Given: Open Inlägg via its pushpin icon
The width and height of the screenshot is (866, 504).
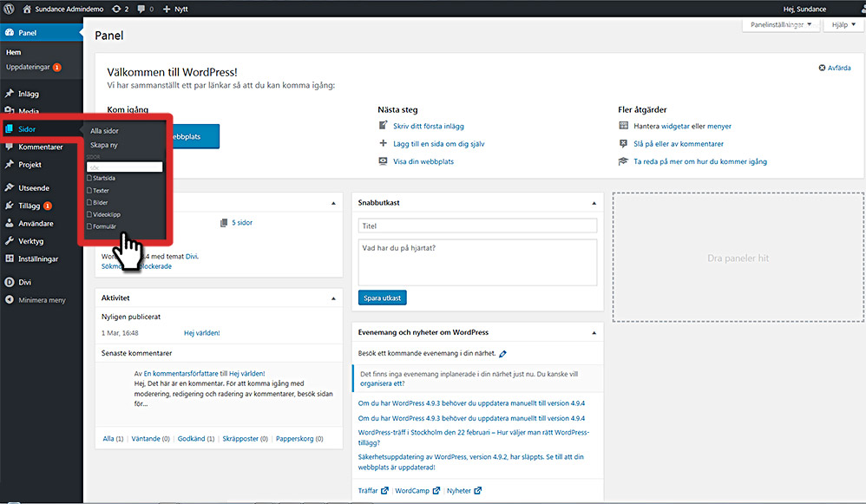Looking at the screenshot, I should coord(10,94).
